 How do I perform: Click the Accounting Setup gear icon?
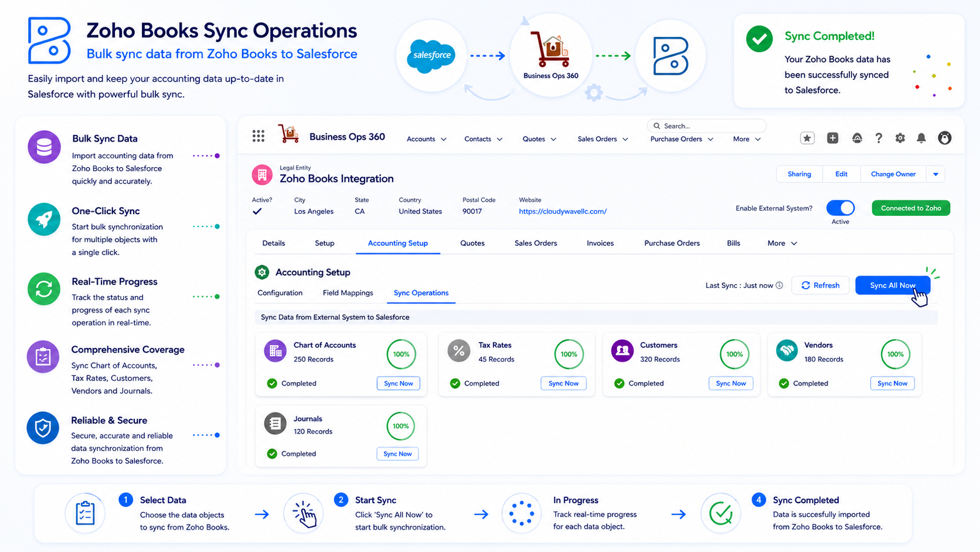[262, 272]
